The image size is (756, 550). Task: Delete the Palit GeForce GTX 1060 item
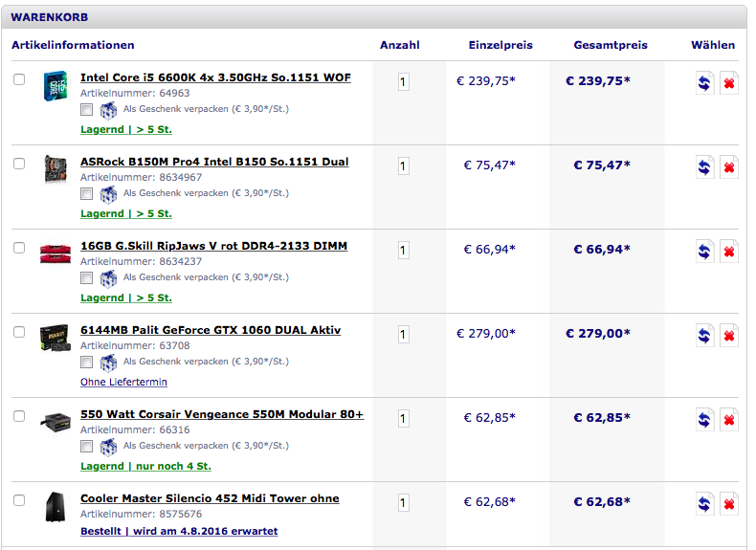[x=729, y=336]
